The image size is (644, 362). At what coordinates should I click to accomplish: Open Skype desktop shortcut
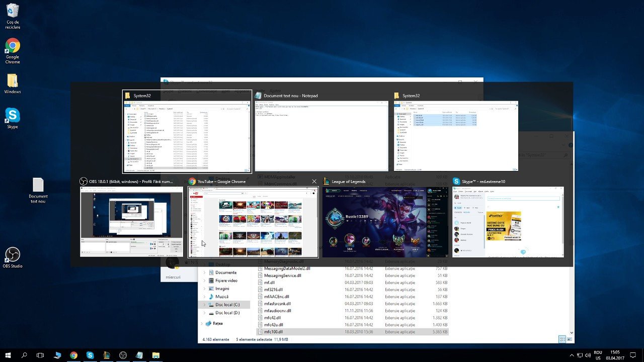coord(13,116)
